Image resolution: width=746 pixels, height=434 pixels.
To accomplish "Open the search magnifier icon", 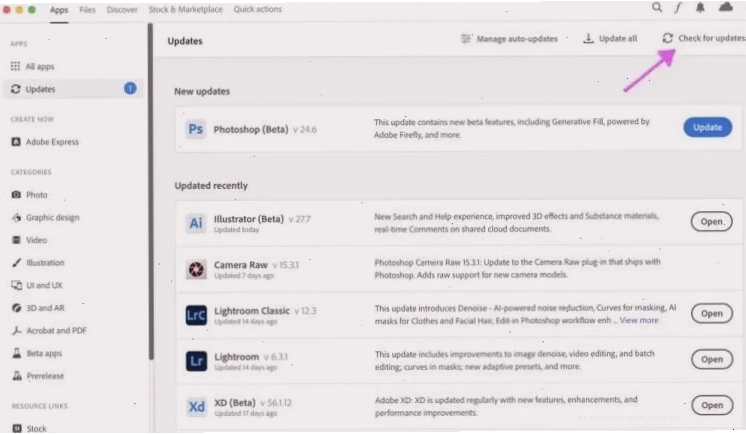I will [x=657, y=8].
